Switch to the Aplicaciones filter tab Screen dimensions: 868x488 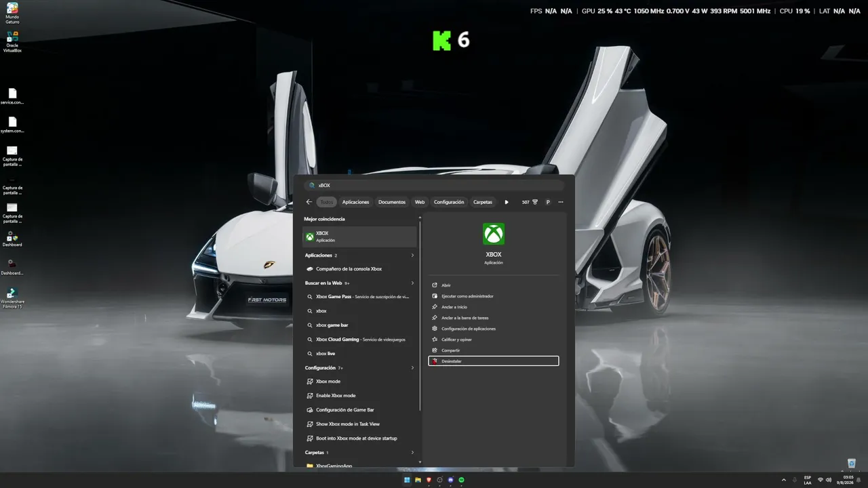(x=355, y=202)
